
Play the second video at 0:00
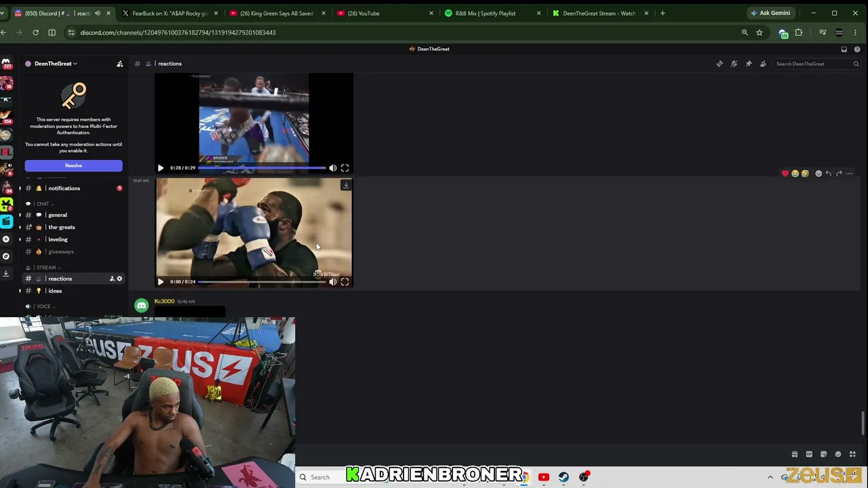point(161,282)
